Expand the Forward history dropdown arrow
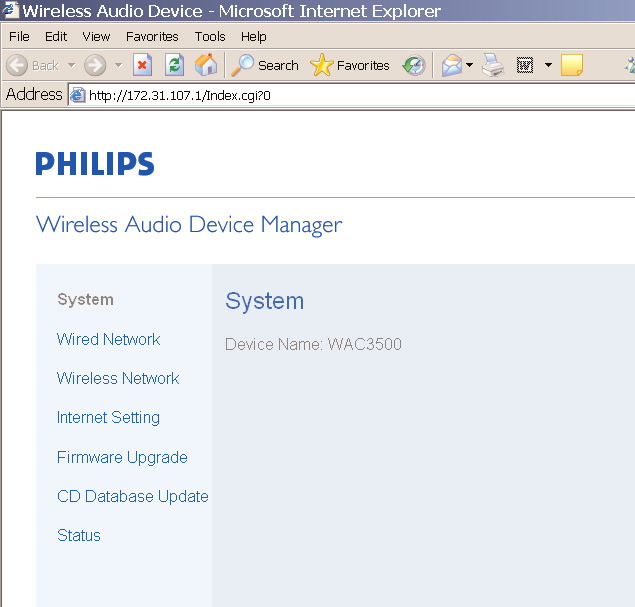The image size is (635, 607). pos(118,65)
